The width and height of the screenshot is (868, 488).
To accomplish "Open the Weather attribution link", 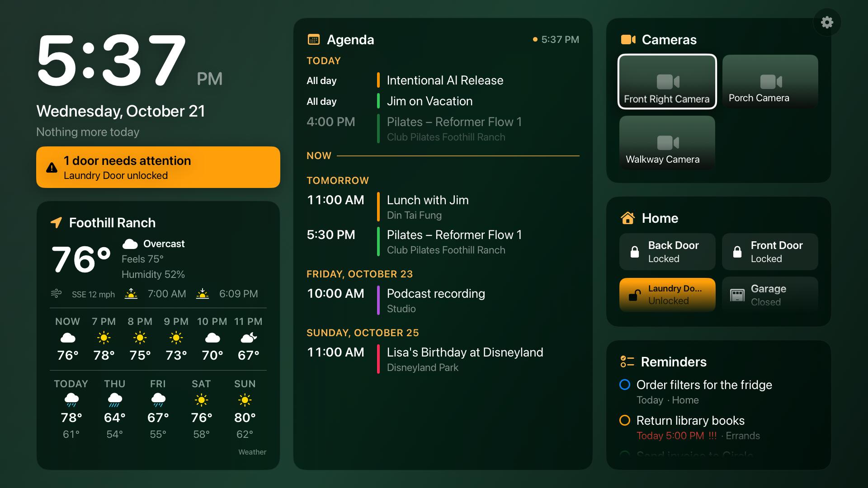I will click(x=252, y=452).
